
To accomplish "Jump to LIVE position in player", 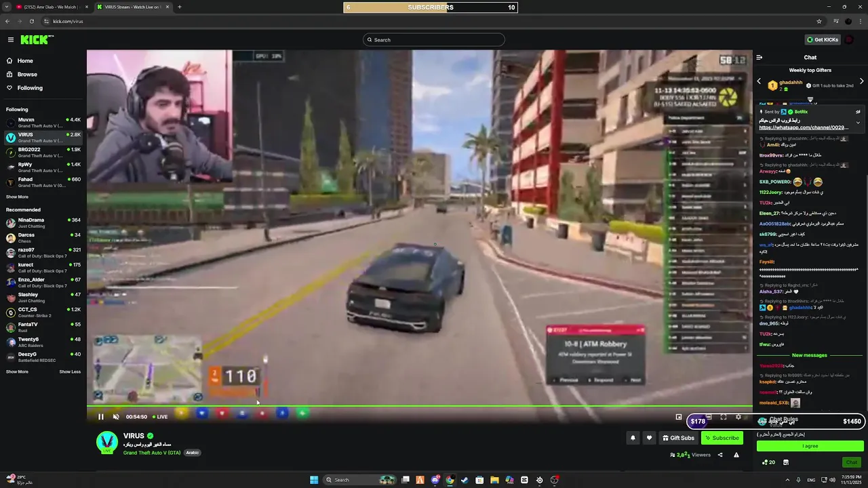I will click(160, 417).
